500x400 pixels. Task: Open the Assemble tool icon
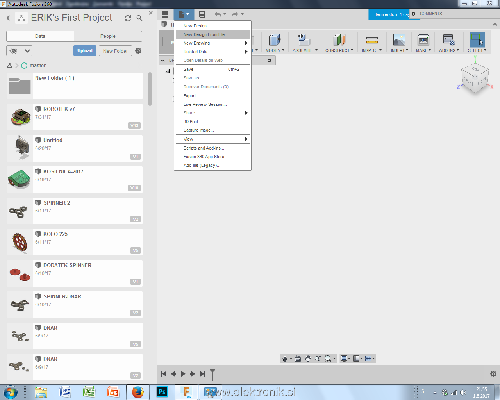303,40
